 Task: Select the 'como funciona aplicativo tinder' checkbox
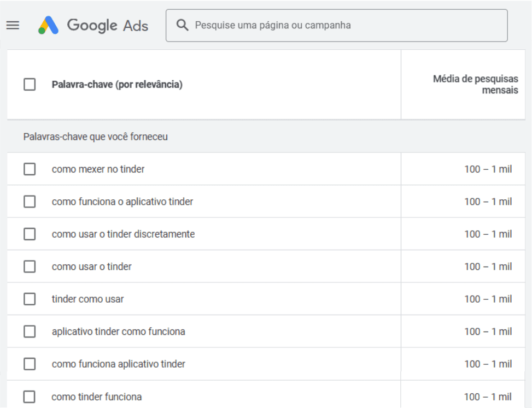click(x=30, y=364)
